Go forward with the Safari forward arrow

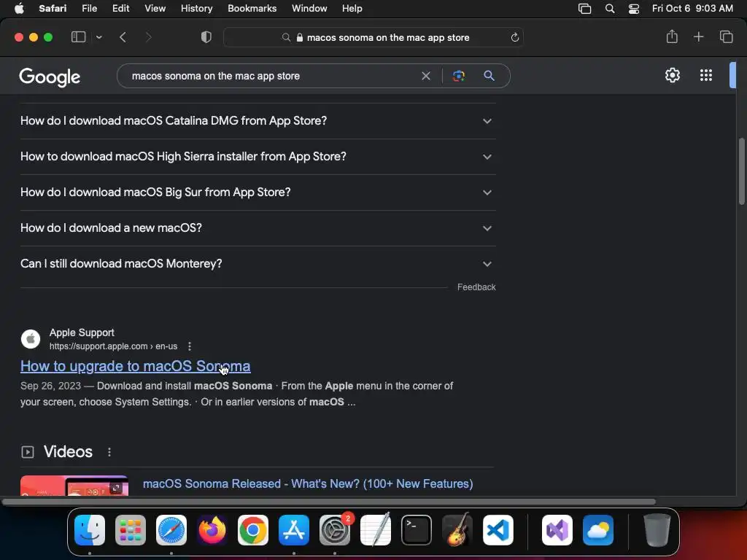pyautogui.click(x=148, y=37)
